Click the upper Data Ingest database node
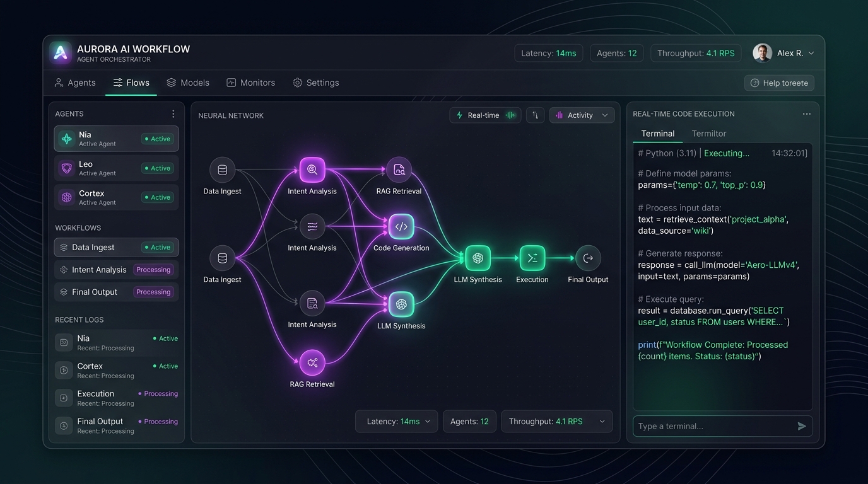 click(x=222, y=170)
